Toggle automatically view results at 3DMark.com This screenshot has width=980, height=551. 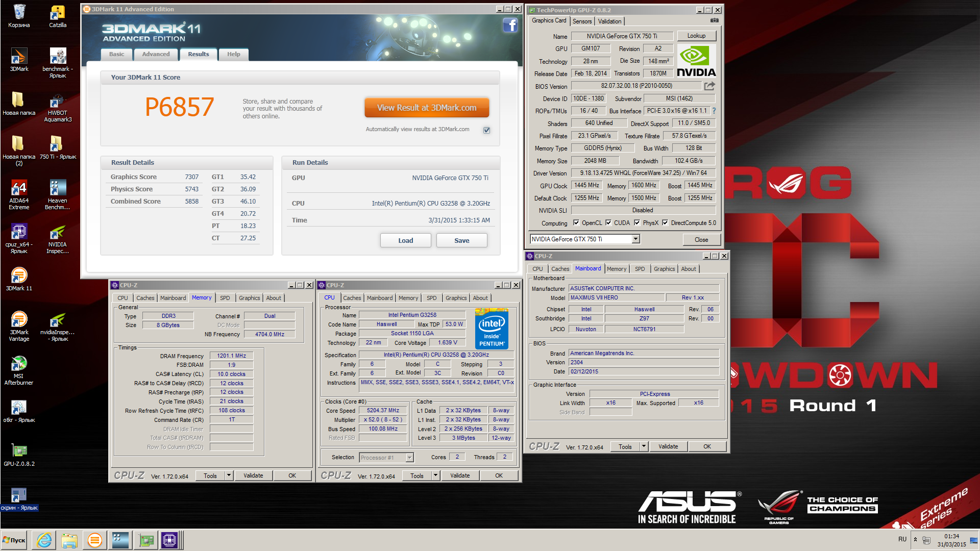coord(487,130)
